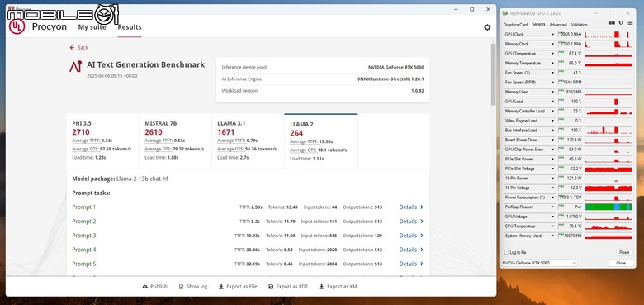The width and height of the screenshot is (644, 305).
Task: Open the CPU Temperature sensor dropdown
Action: point(553,226)
